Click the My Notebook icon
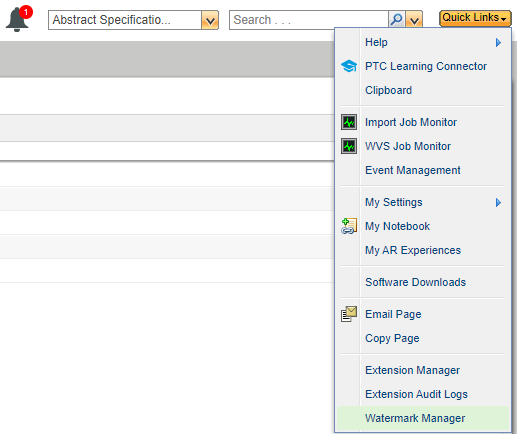 [x=349, y=226]
